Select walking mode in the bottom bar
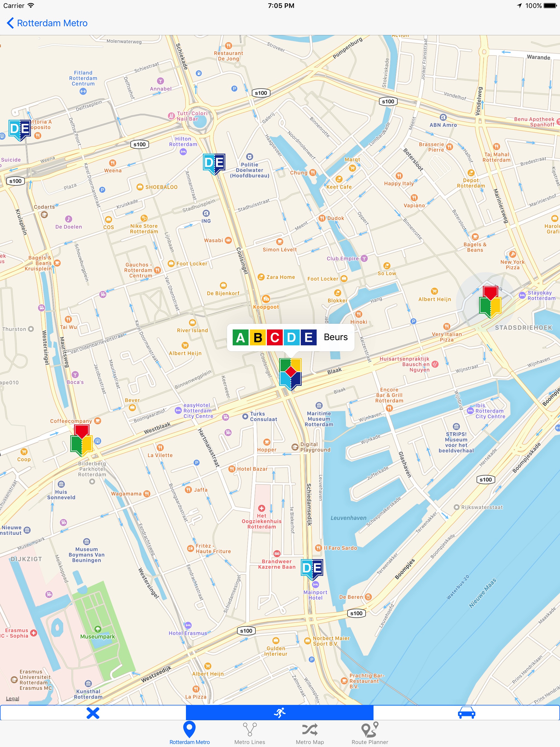 point(280,713)
